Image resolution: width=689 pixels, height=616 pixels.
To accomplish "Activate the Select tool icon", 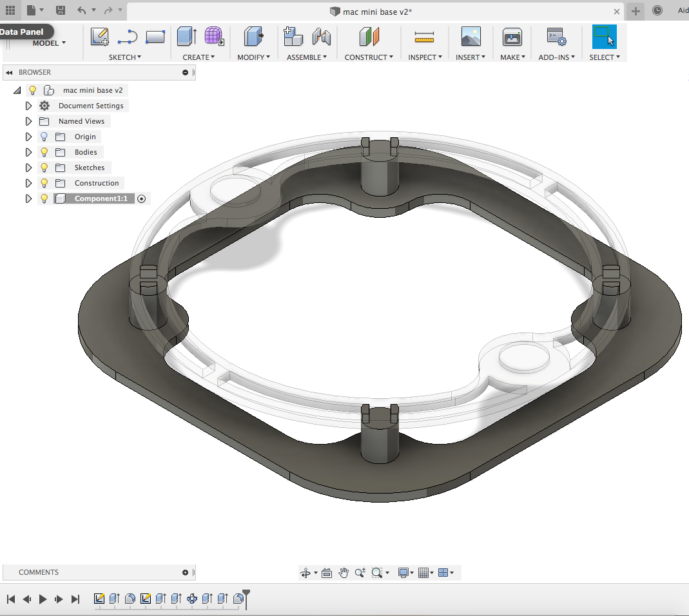I will click(x=604, y=37).
